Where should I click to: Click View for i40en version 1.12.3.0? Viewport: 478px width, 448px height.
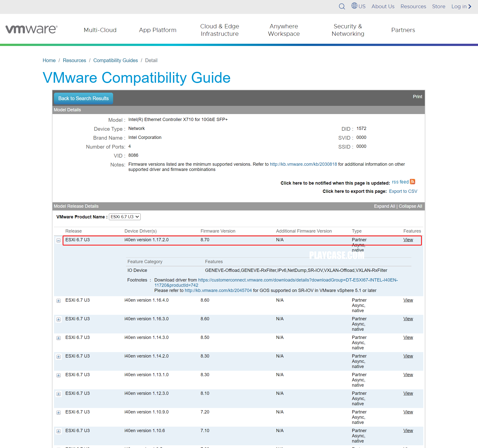point(408,393)
